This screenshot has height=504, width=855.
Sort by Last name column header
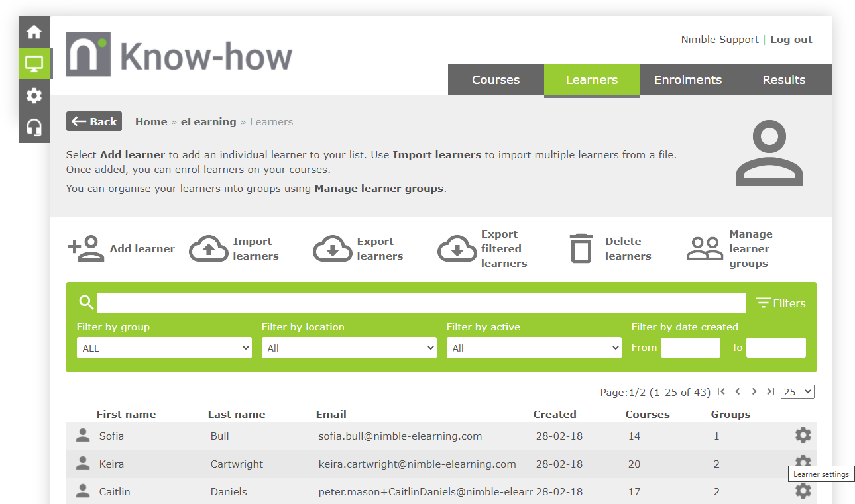[237, 415]
